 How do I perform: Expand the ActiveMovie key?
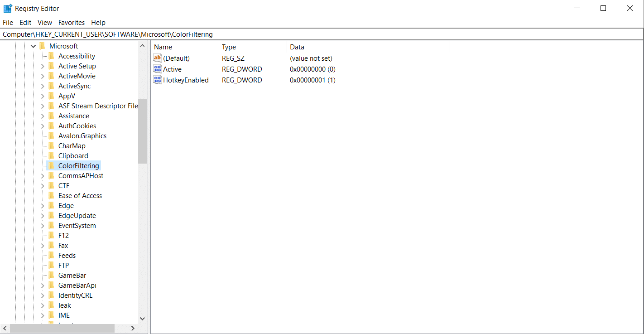coord(43,76)
